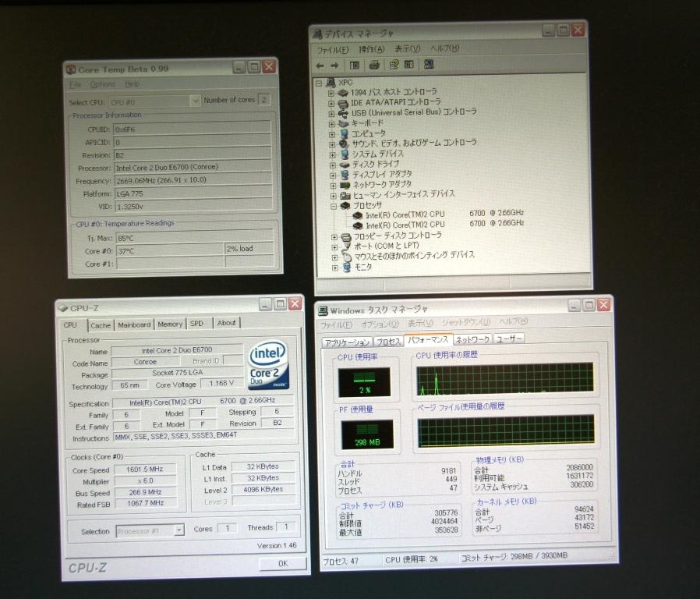
Task: Click the Intel Core 2 Duo logo in CPU-Z
Action: (x=268, y=365)
